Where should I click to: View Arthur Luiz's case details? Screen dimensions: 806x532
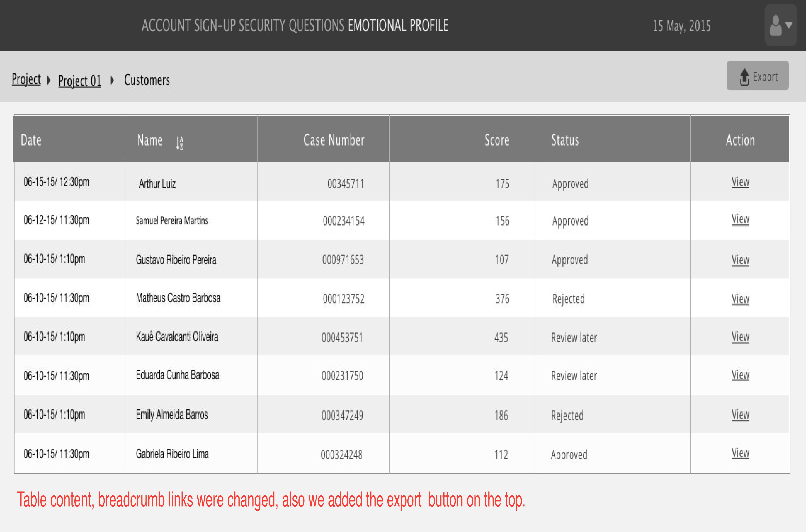[x=740, y=182]
